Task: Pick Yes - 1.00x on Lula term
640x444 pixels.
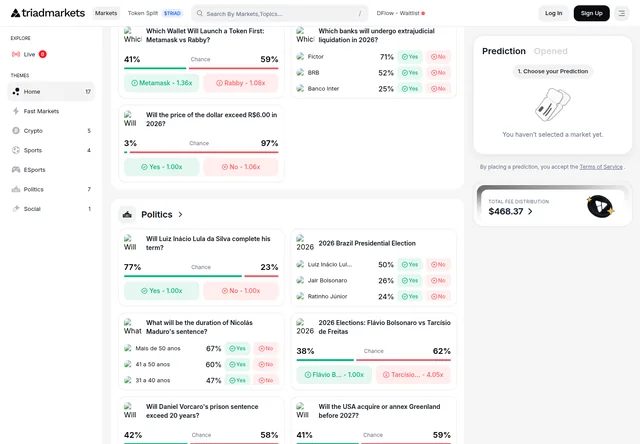Action: pos(162,291)
